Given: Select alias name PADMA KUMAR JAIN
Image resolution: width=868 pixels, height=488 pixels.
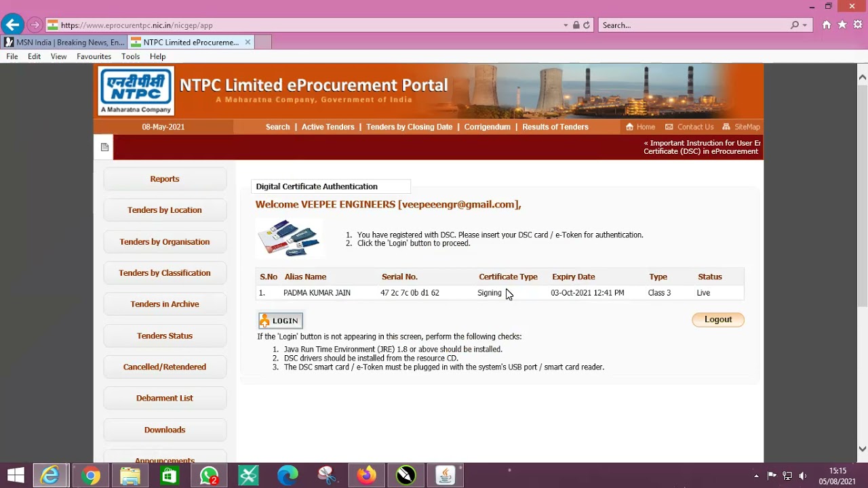Looking at the screenshot, I should [317, 293].
